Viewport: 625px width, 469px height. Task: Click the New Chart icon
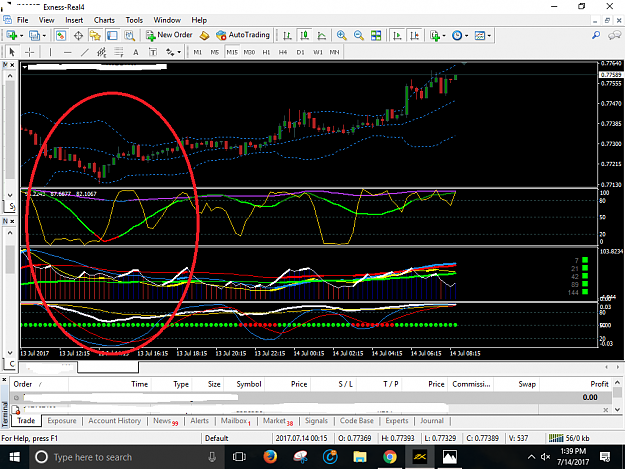tap(12, 35)
